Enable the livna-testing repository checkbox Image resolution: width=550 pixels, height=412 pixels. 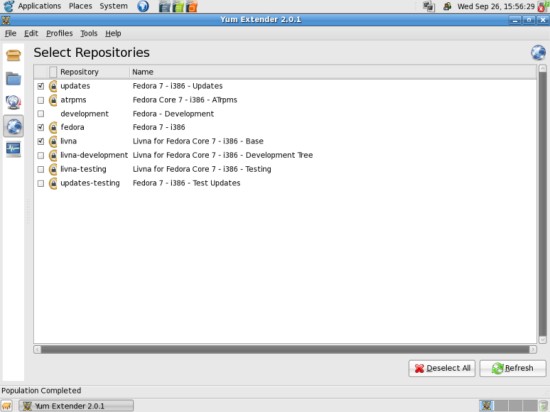[41, 169]
